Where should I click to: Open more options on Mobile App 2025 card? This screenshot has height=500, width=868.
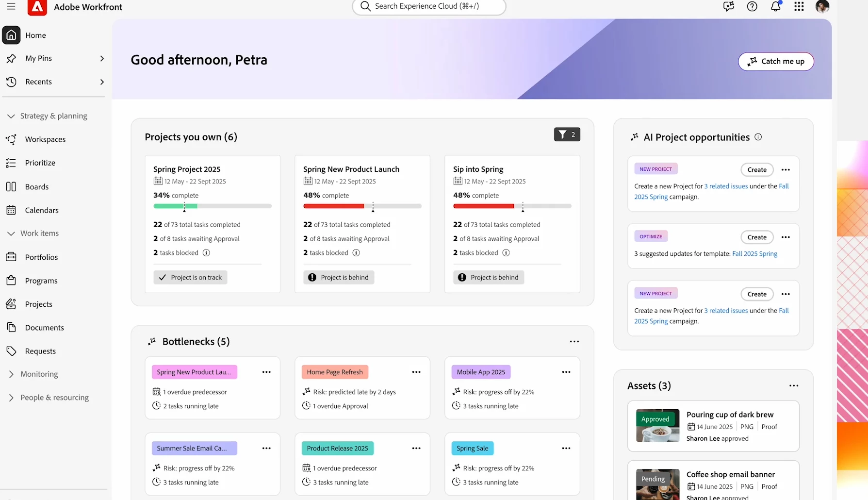point(566,372)
